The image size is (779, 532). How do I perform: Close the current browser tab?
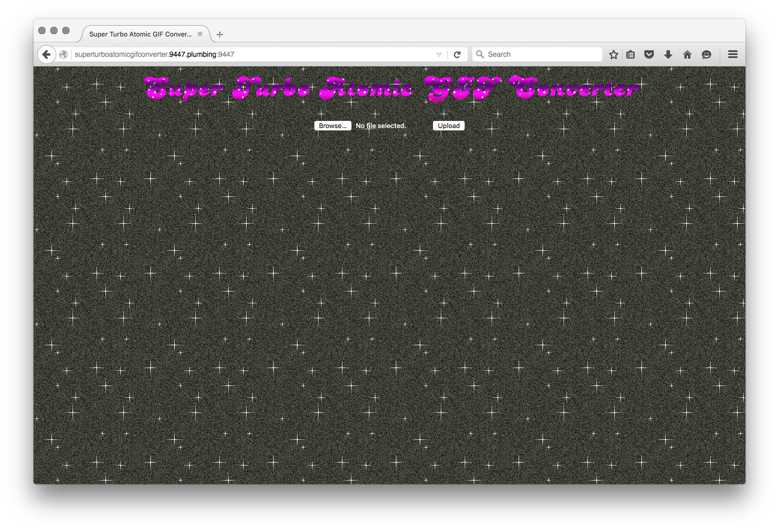pos(200,34)
